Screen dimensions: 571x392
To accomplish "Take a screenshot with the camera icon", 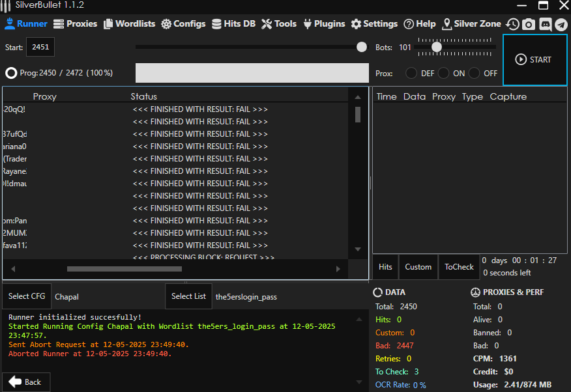I will 529,24.
